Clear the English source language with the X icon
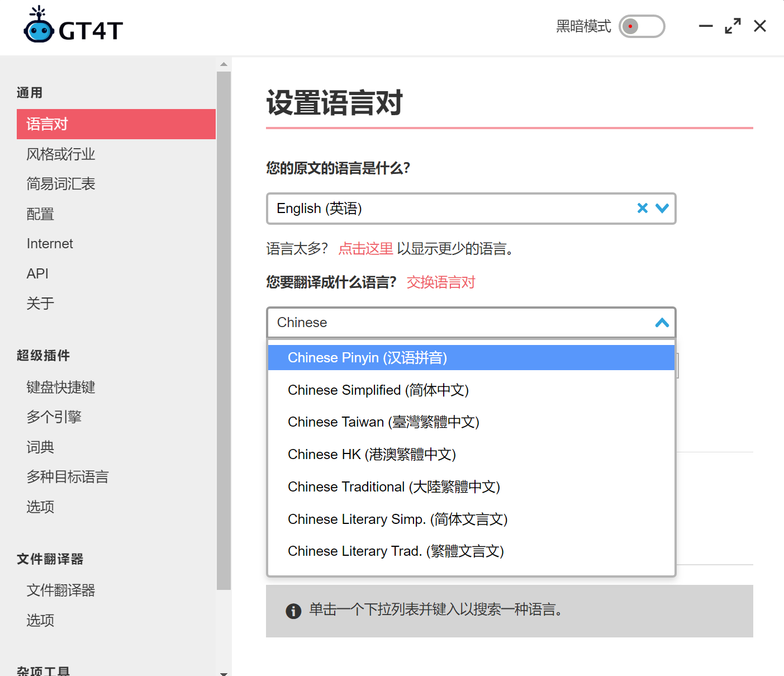This screenshot has height=676, width=784. click(642, 208)
